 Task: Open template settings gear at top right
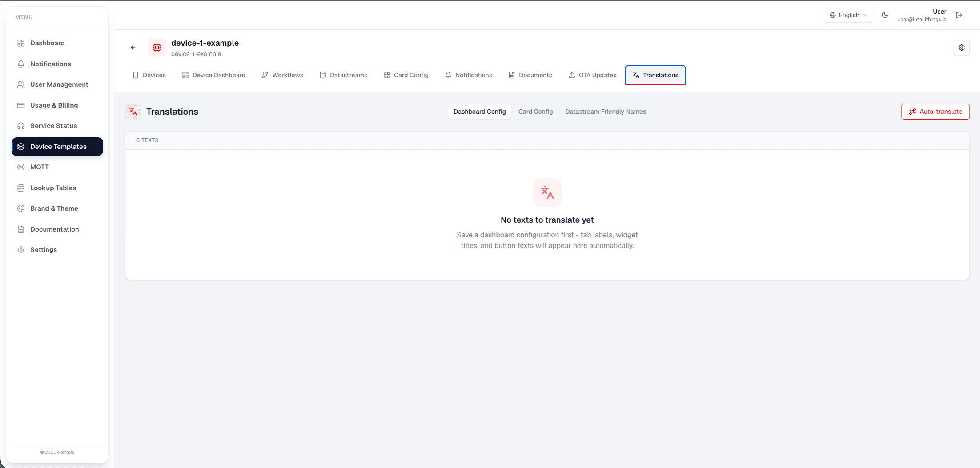[962, 48]
